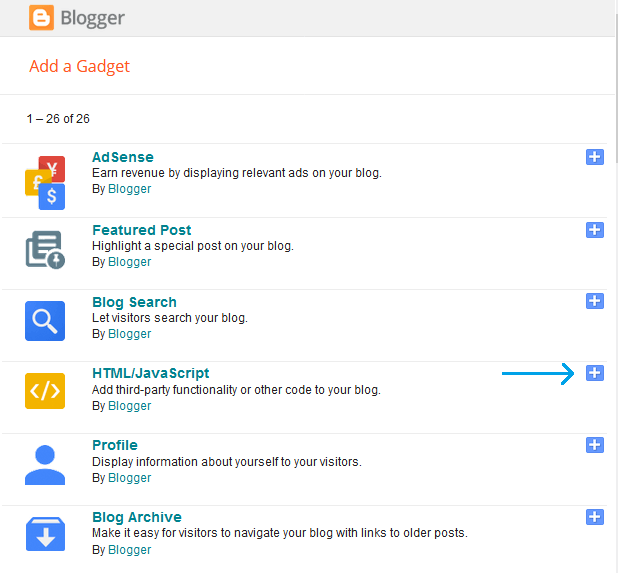Image resolution: width=618 pixels, height=573 pixels.
Task: Open the Blog Archive title link
Action: point(137,517)
